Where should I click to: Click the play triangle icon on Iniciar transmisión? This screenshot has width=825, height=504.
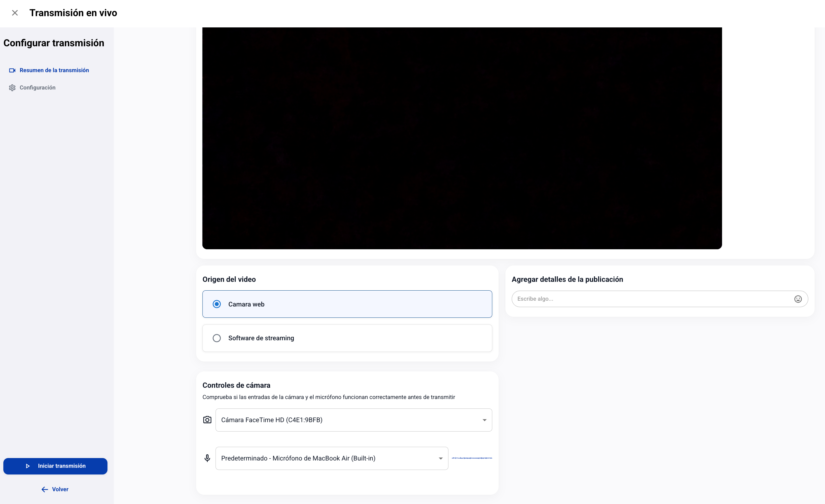pos(28,466)
